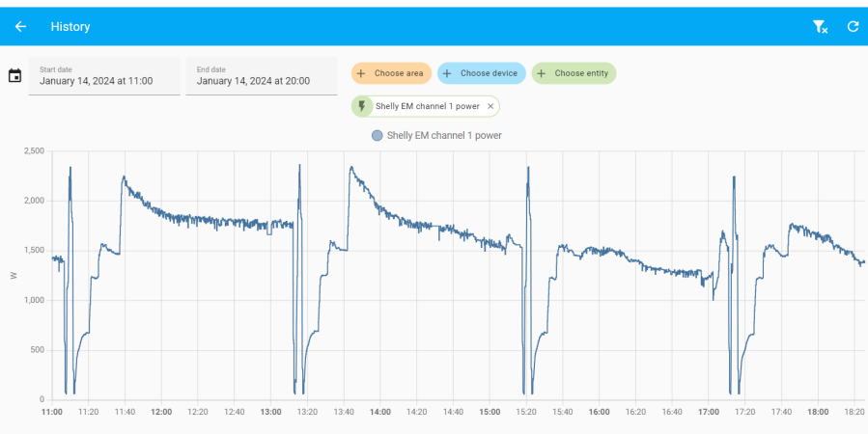The image size is (868, 434).
Task: Click the lightning bolt icon in entity chip
Action: point(362,106)
